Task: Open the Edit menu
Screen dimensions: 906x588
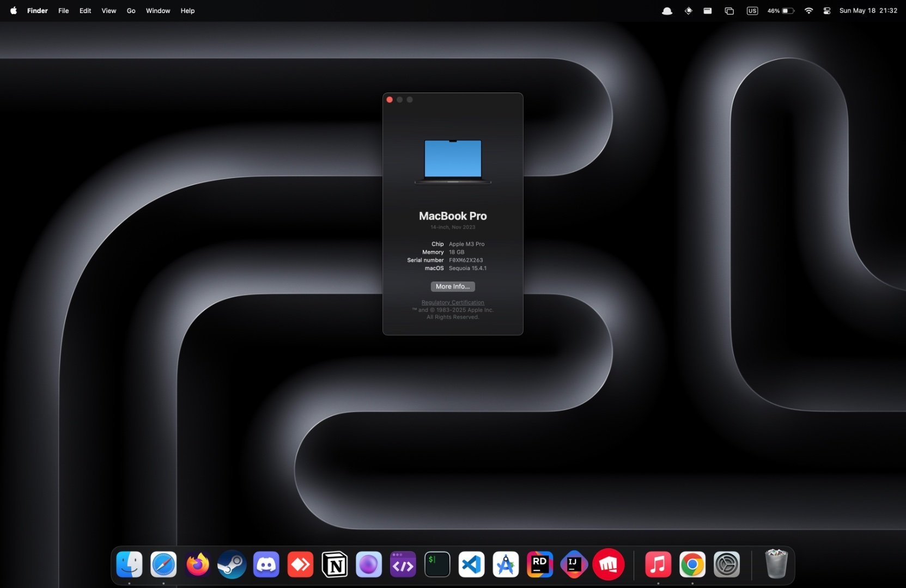Action: tap(86, 11)
